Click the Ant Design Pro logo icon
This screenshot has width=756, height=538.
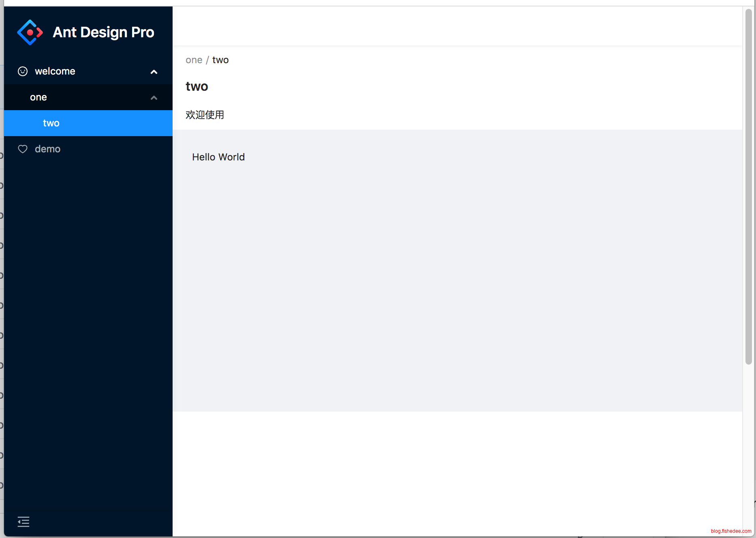[x=30, y=32]
